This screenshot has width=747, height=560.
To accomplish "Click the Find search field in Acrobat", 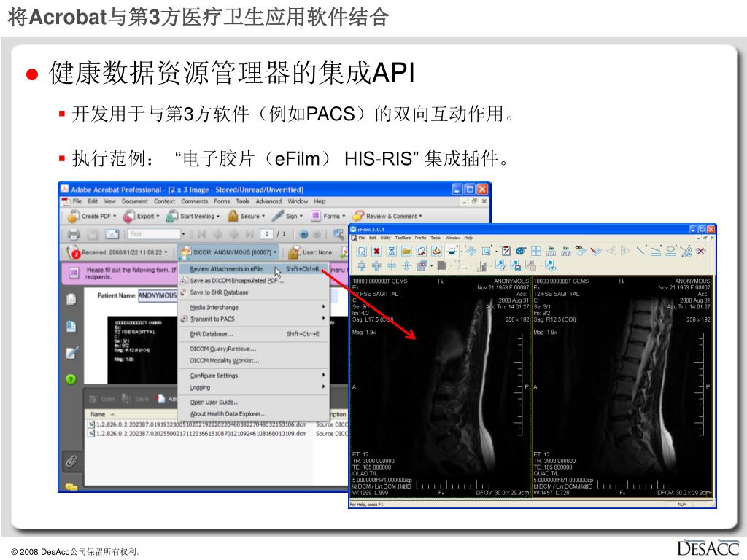I will (155, 234).
